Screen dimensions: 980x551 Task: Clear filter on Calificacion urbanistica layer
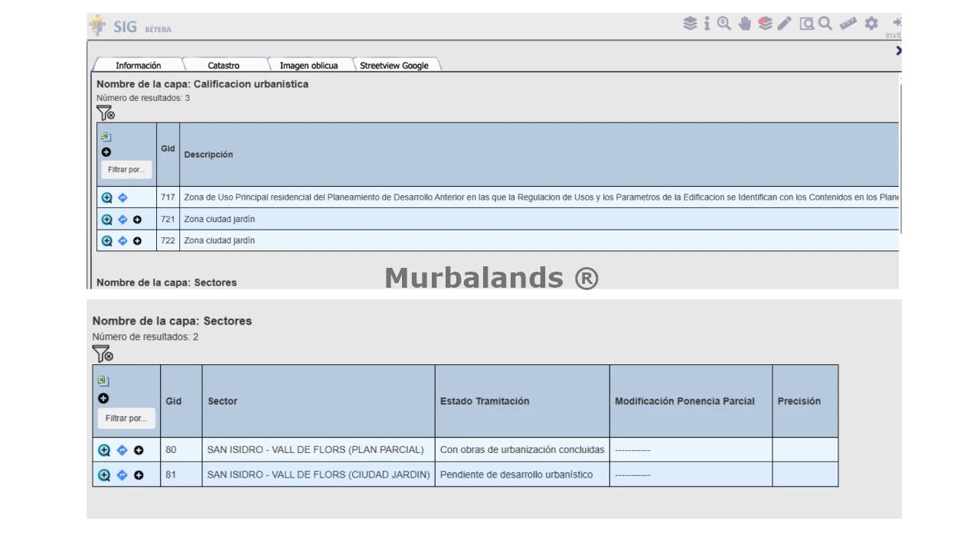point(106,114)
